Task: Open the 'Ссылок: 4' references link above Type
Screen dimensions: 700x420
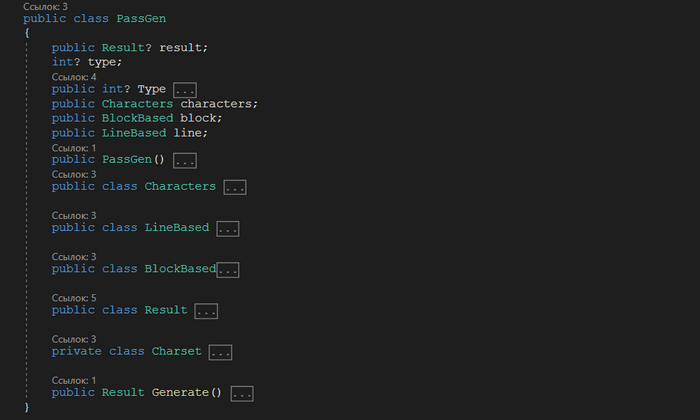Action: point(74,77)
